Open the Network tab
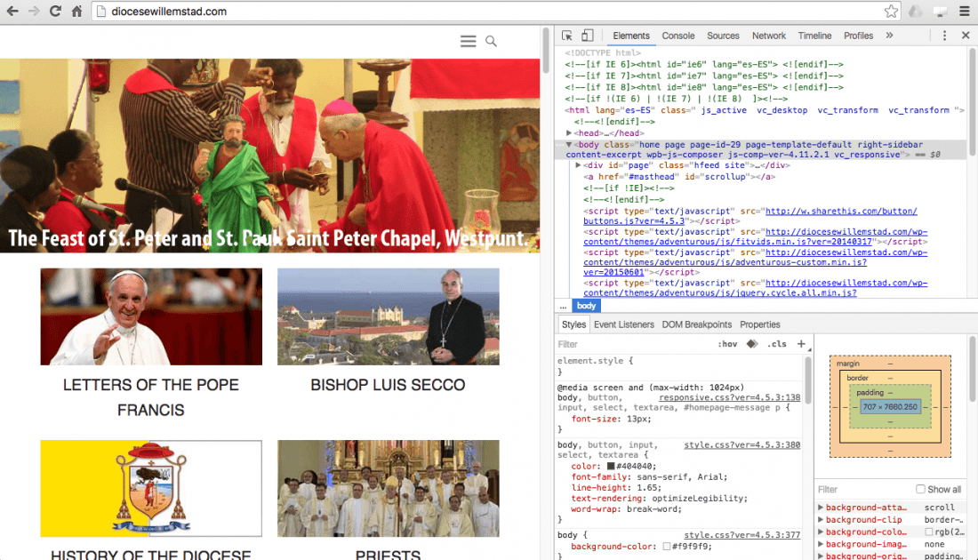The width and height of the screenshot is (978, 560). pos(769,36)
